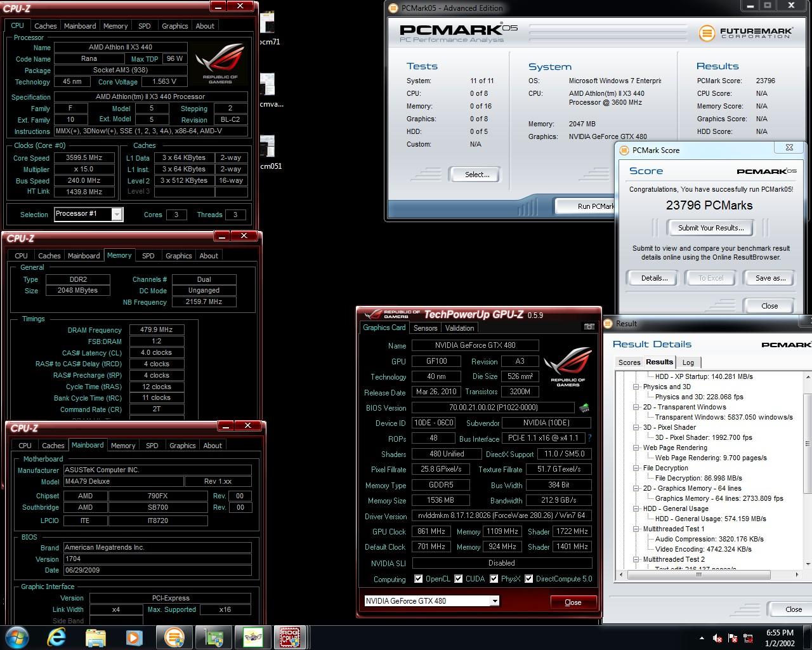Open Windows Explorer folder icon on taskbar

[96, 637]
